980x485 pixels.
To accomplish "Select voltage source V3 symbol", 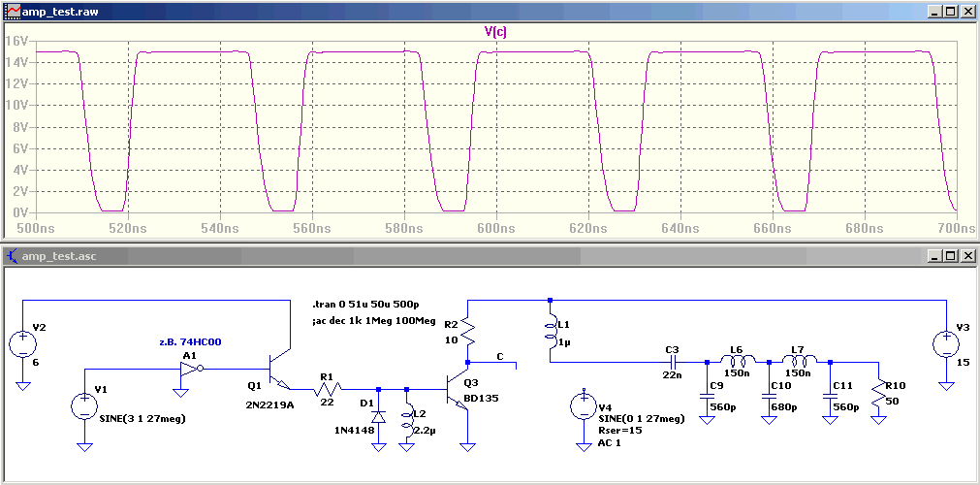I will pyautogui.click(x=946, y=344).
